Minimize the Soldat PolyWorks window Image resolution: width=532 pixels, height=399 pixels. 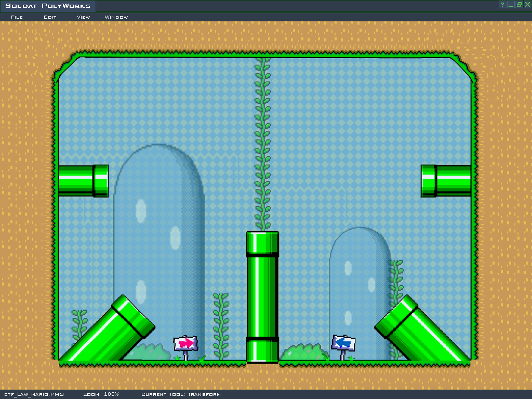[511, 5]
